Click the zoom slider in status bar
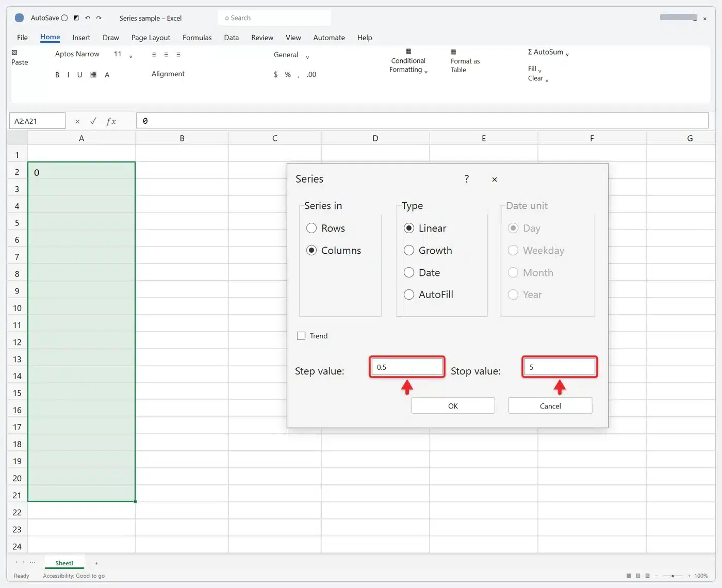Image resolution: width=722 pixels, height=588 pixels. tap(672, 576)
